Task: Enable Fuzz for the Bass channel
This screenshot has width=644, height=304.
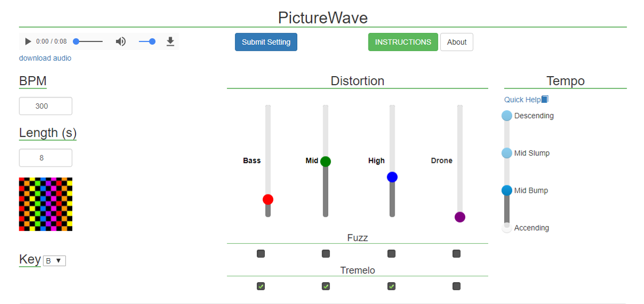Action: click(x=261, y=254)
